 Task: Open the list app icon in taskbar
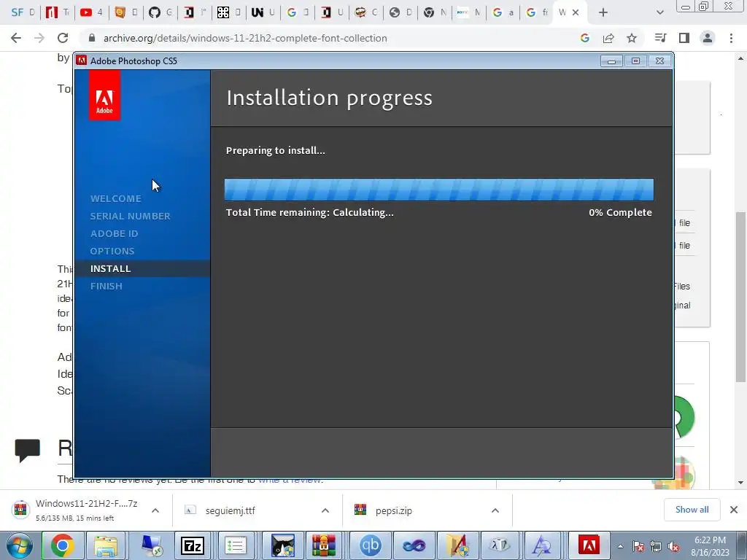click(236, 545)
